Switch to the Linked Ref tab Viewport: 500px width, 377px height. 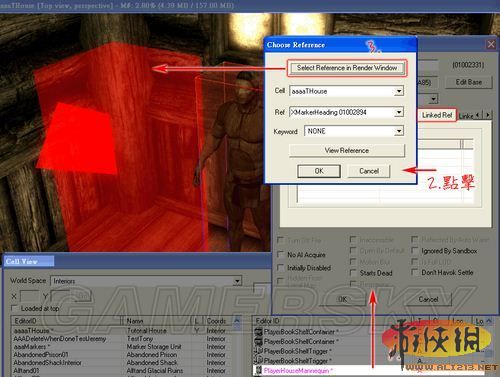click(437, 115)
